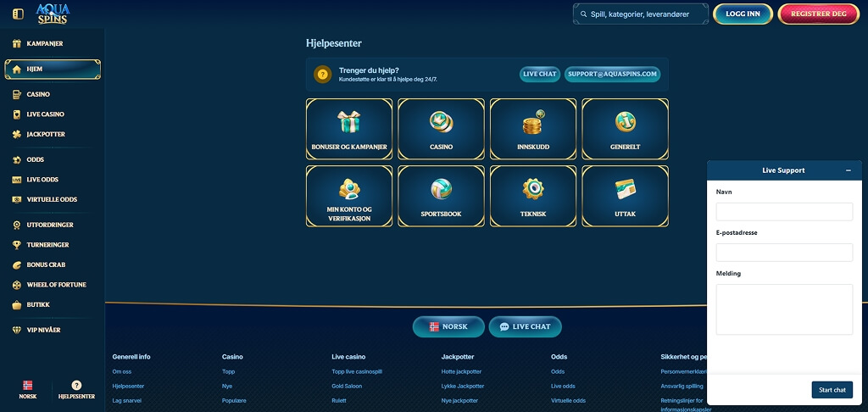Open the Nye jackpotter footer link
This screenshot has height=412, width=868.
point(459,400)
